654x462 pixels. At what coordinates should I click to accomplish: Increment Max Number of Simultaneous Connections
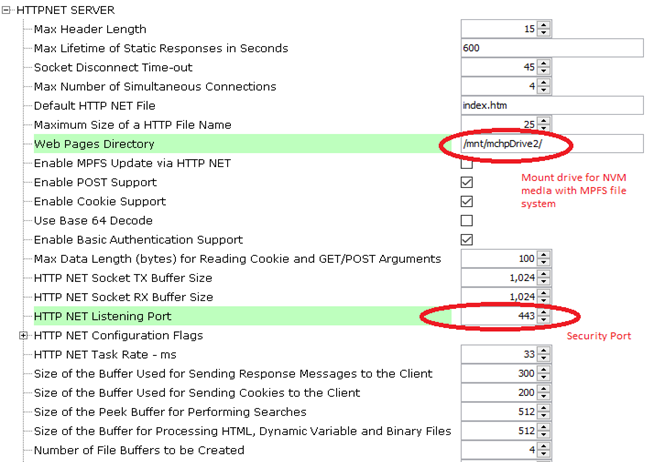point(544,83)
